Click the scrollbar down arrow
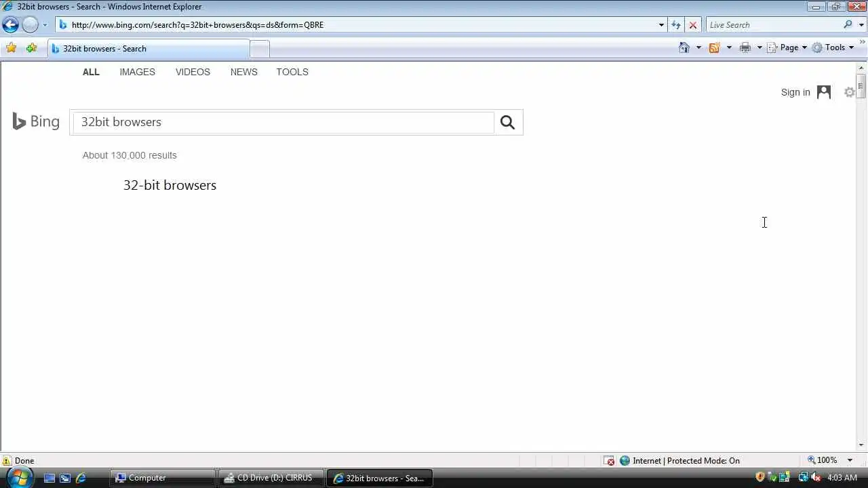This screenshot has width=868, height=488. coord(861,445)
